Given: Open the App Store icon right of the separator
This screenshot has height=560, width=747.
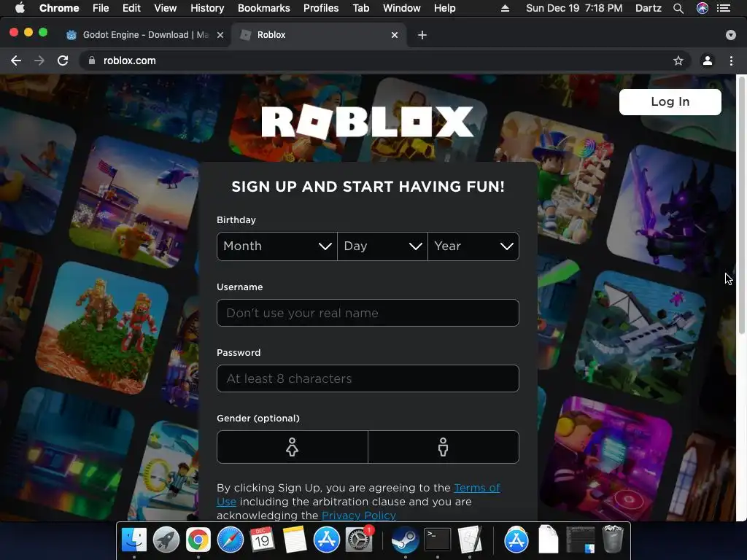Looking at the screenshot, I should [x=516, y=540].
